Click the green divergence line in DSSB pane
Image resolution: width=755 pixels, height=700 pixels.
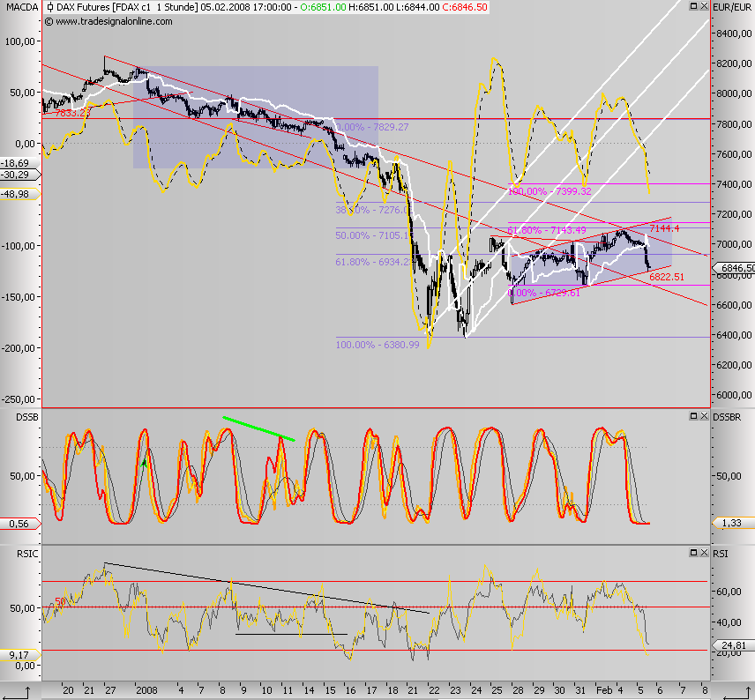pyautogui.click(x=258, y=428)
